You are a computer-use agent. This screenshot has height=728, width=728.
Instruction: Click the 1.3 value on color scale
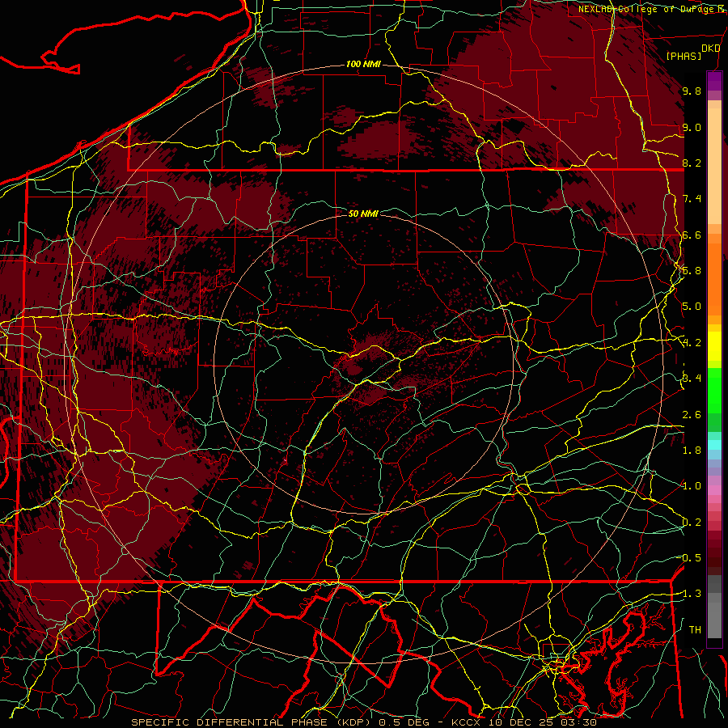[x=690, y=594]
